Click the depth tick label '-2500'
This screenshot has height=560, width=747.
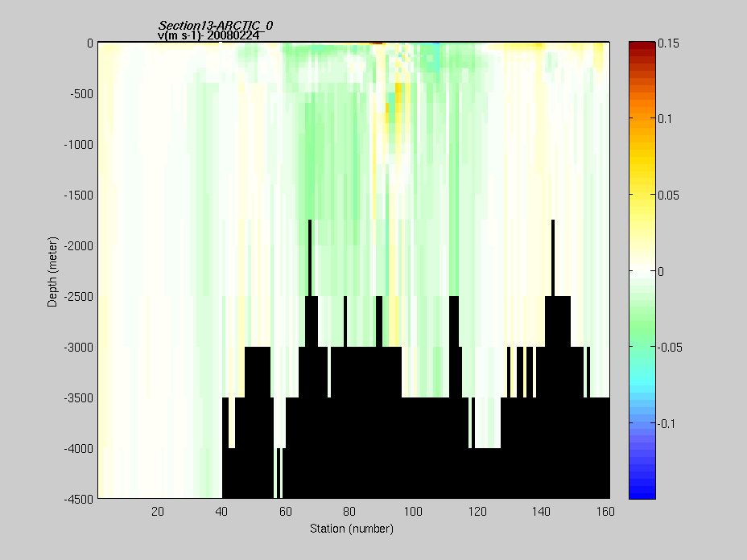(79, 297)
